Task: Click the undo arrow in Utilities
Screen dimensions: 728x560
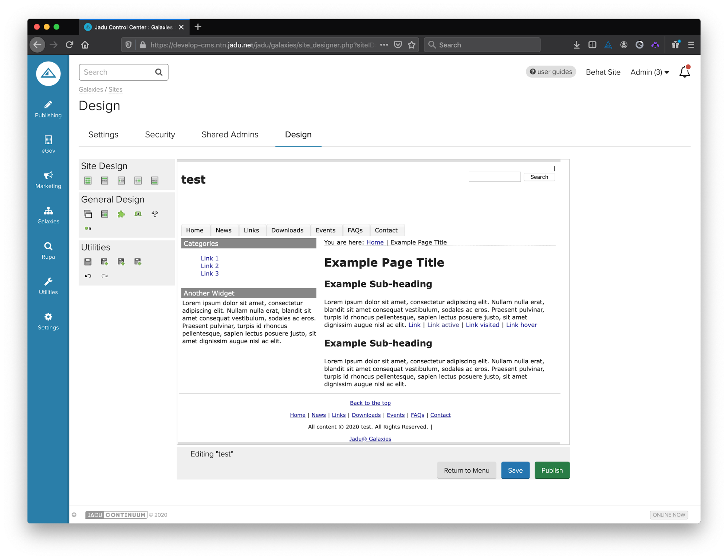Action: click(88, 276)
